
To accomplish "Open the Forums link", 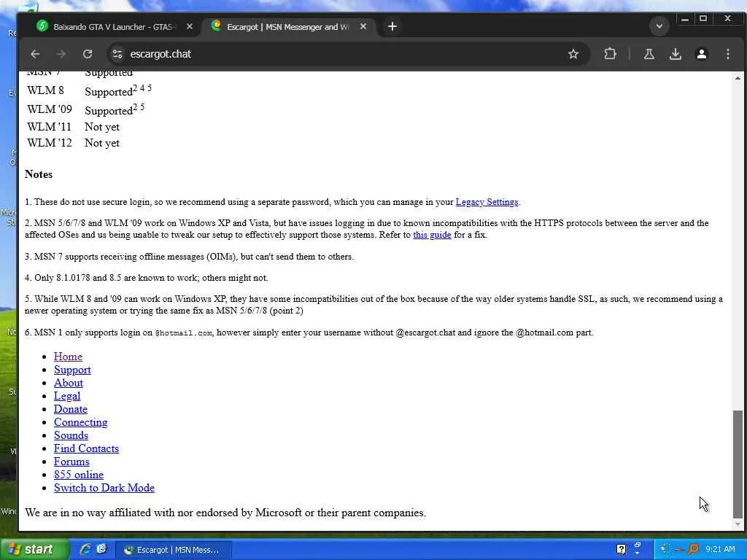I will [71, 462].
